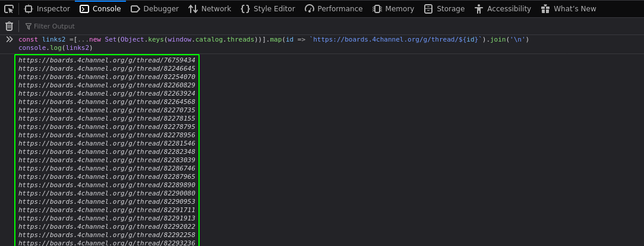This screenshot has height=246, width=644.
Task: Click the thread/82264568 URL line
Action: pos(107,102)
